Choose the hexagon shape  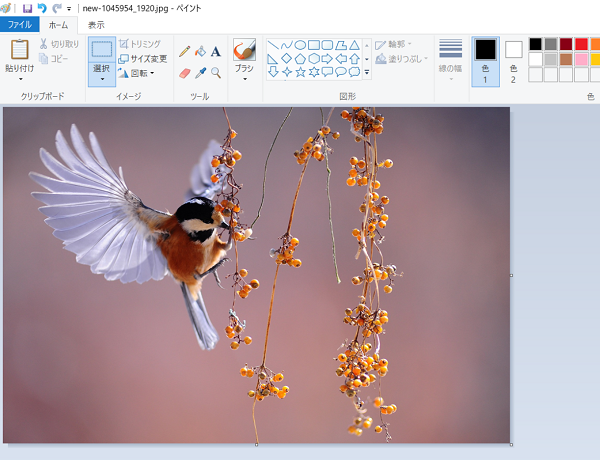click(314, 59)
